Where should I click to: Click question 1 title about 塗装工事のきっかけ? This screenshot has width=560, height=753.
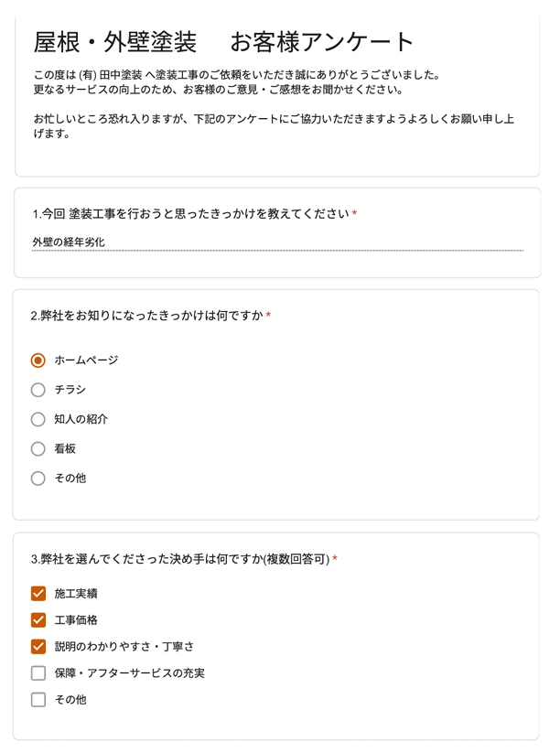point(189,214)
